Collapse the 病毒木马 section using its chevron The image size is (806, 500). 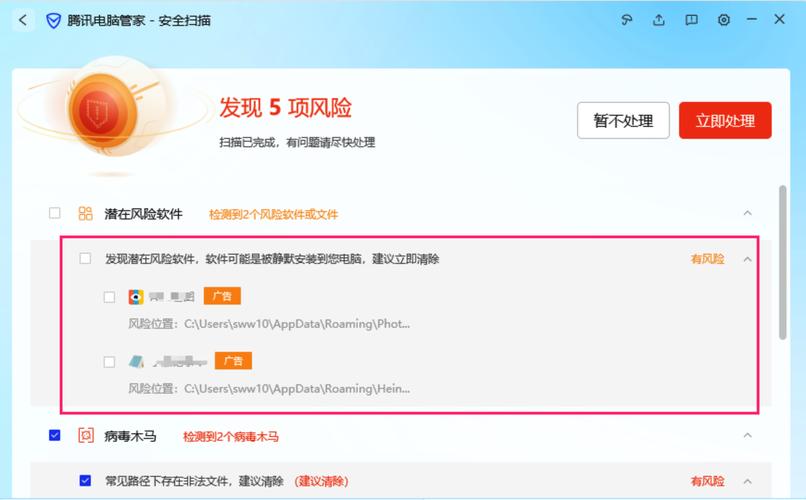pyautogui.click(x=746, y=436)
